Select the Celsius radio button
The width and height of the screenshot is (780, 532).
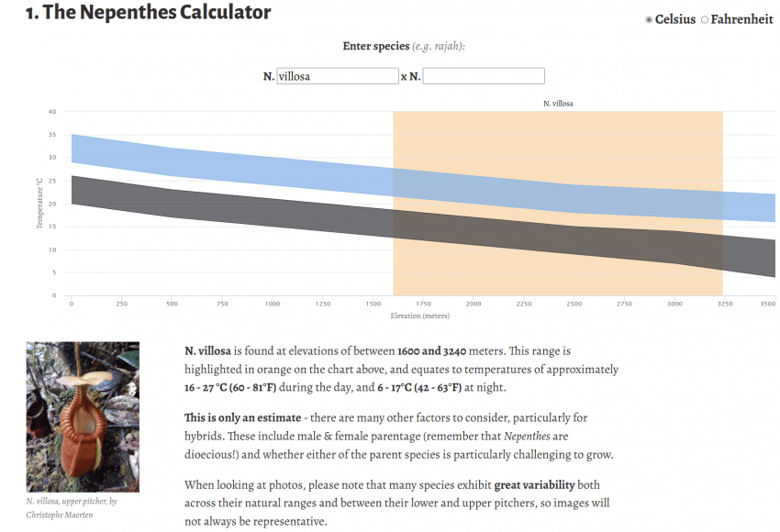point(649,20)
